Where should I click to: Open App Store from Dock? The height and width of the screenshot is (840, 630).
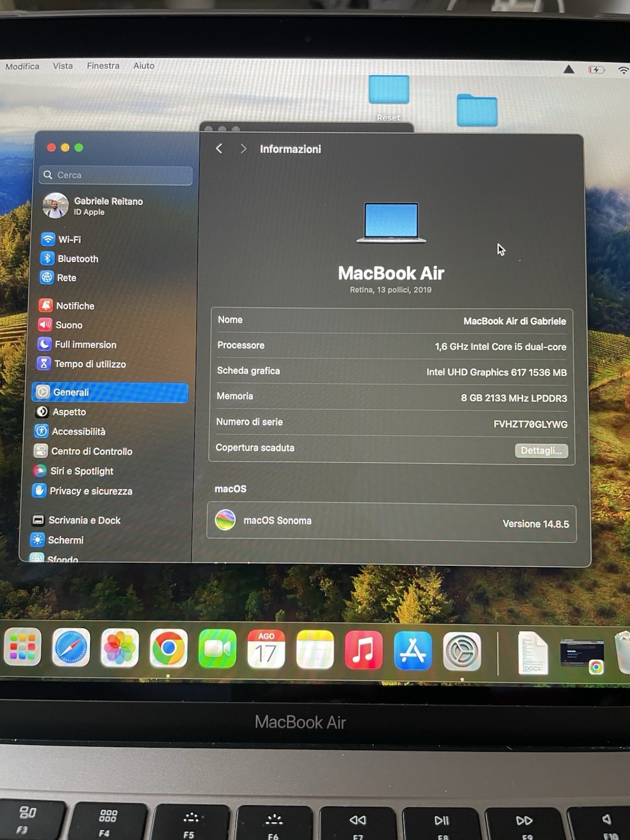[413, 651]
